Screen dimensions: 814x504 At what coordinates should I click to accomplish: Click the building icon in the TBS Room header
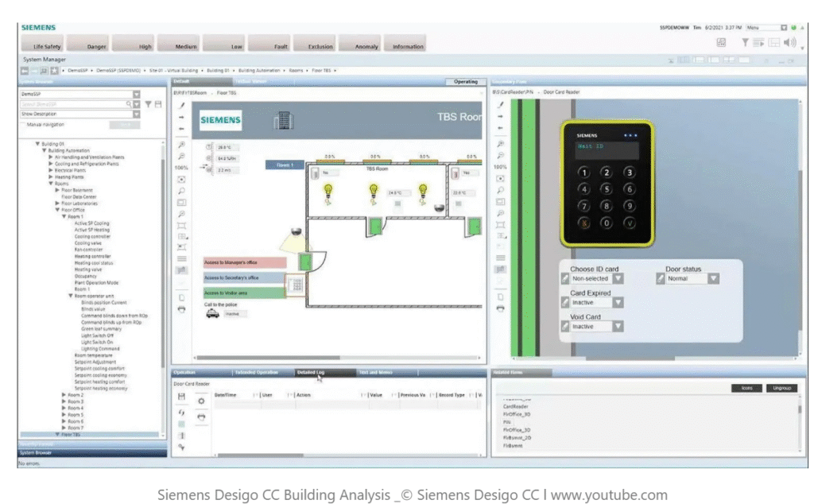(283, 120)
